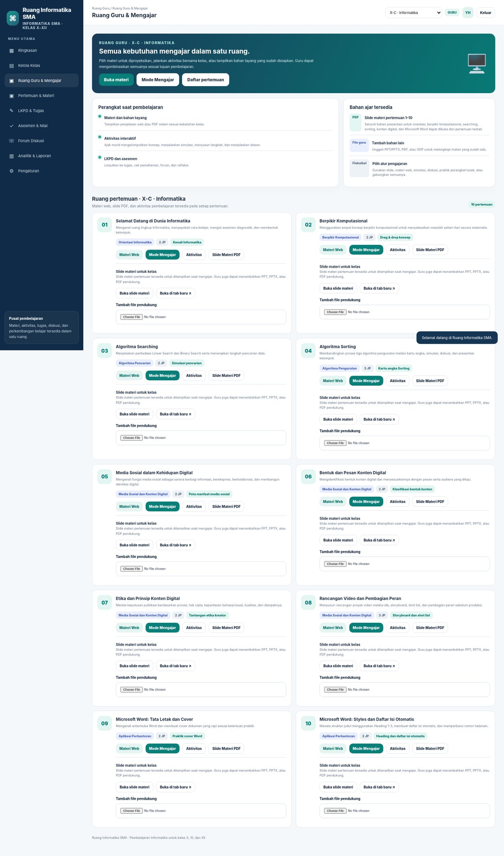This screenshot has height=856, width=504.
Task: Click the Kelola Kelas sidebar icon
Action: 12,66
